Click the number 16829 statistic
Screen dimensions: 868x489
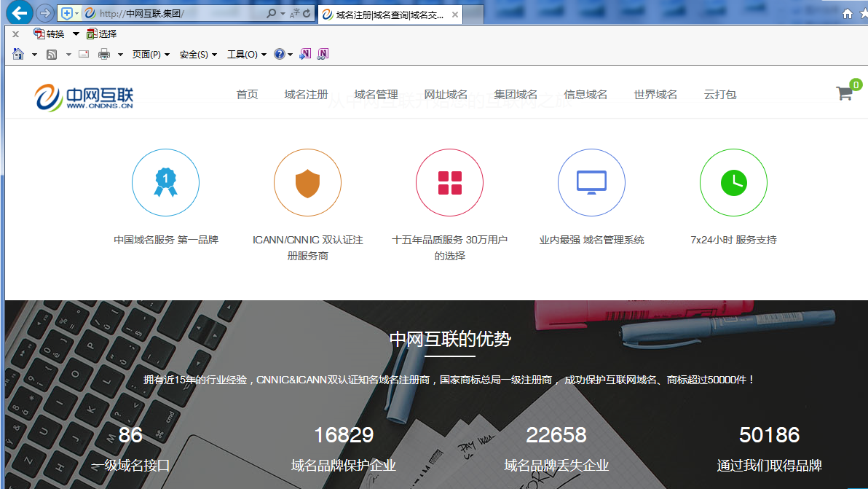(x=344, y=435)
